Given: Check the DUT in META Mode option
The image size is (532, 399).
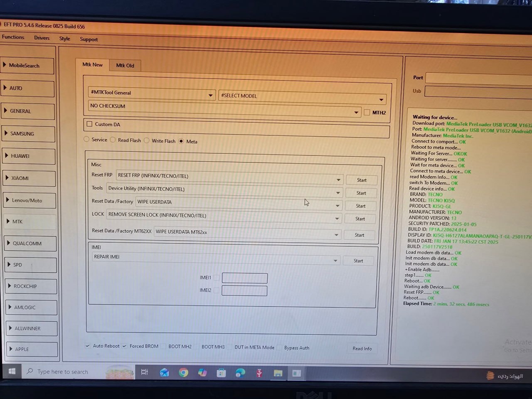Looking at the screenshot, I should (x=229, y=347).
